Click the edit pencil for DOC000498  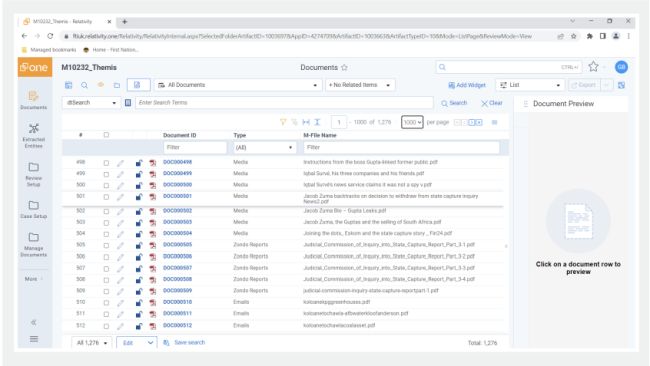click(x=120, y=163)
